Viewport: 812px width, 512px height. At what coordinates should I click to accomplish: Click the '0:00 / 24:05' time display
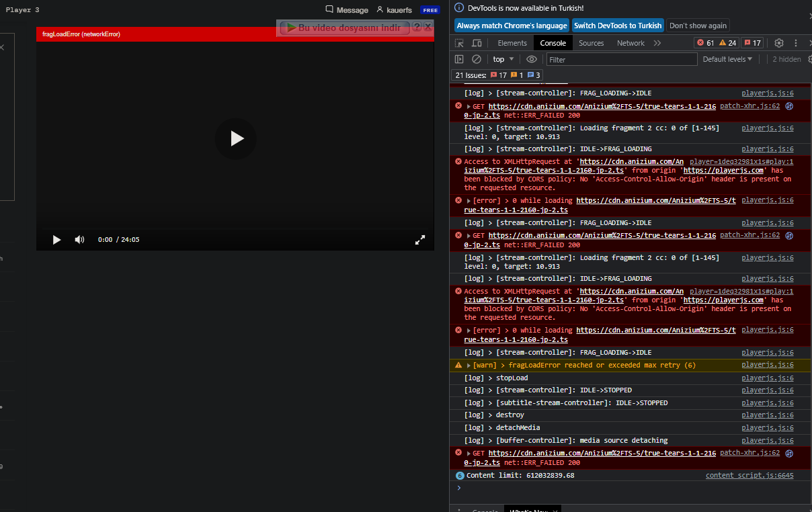point(118,240)
